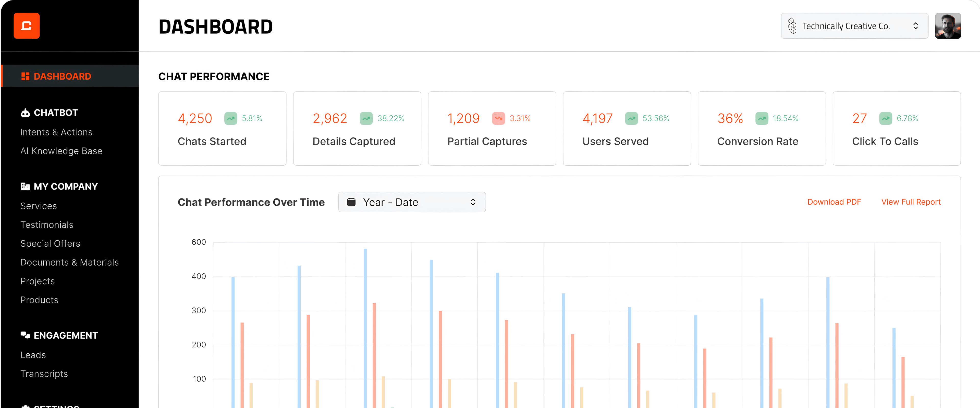Viewport: 980px width, 408px height.
Task: Expand the Technically Creative Co. company switcher
Action: click(x=854, y=26)
